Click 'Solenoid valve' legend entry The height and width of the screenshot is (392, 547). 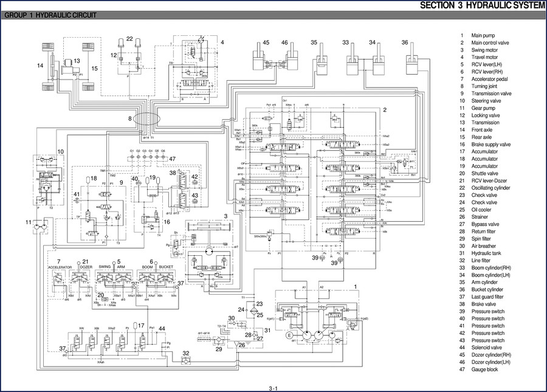pos(486,348)
